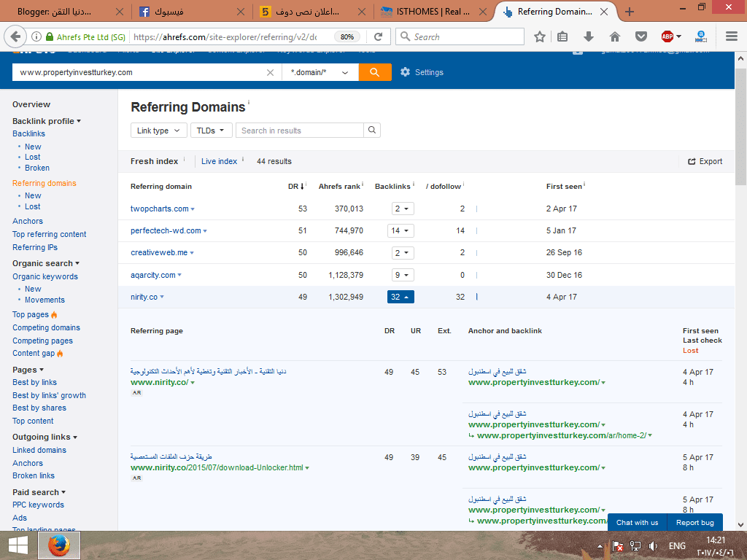Select the Fresh index option
This screenshot has width=747, height=560.
pos(154,161)
